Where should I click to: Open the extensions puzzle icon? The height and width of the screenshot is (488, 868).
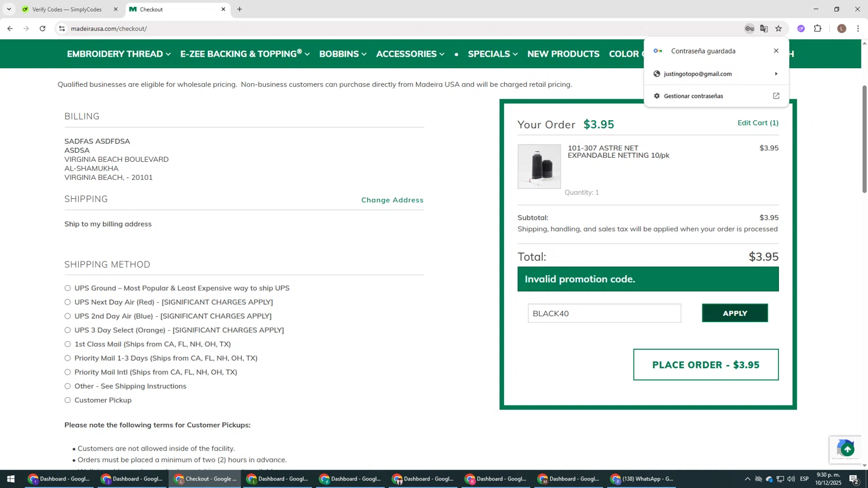[818, 28]
